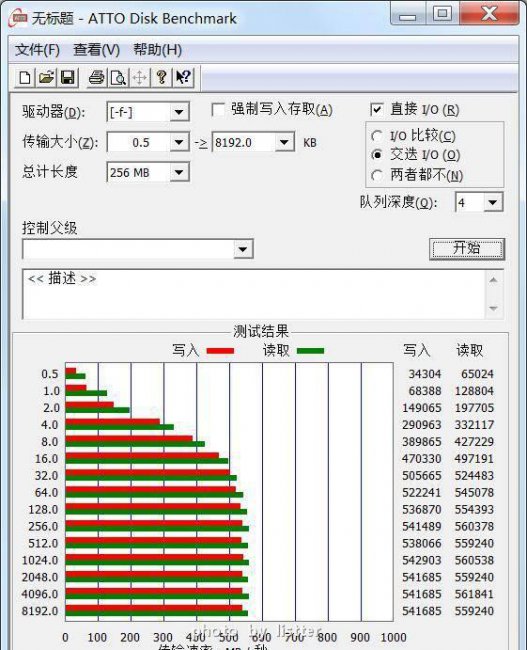Click the green 读取 legend swatch
This screenshot has width=527, height=650.
click(310, 351)
